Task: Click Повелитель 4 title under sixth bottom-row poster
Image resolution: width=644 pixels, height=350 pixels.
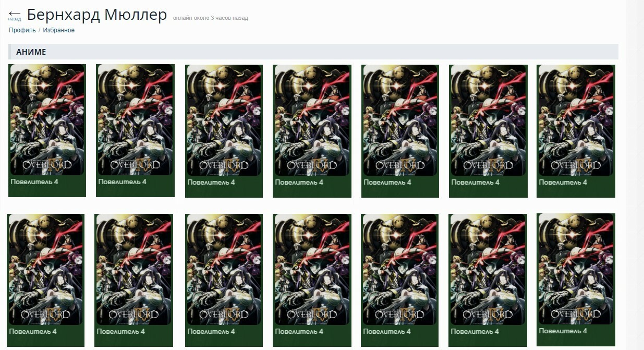Action: click(x=475, y=331)
